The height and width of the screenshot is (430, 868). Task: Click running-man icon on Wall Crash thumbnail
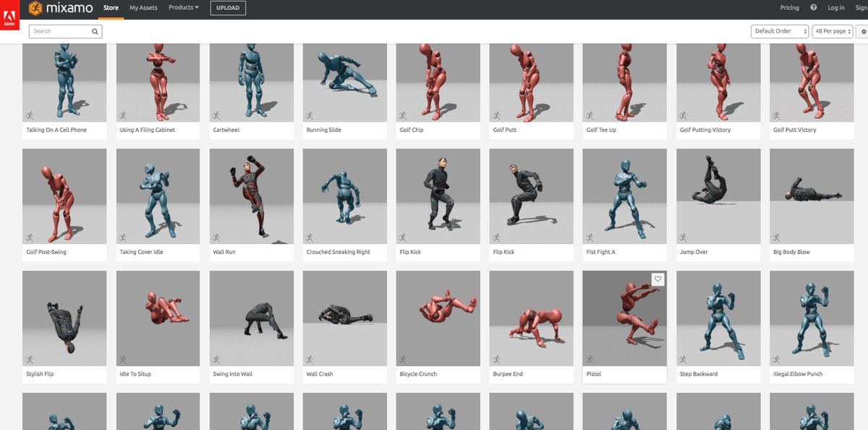[310, 359]
